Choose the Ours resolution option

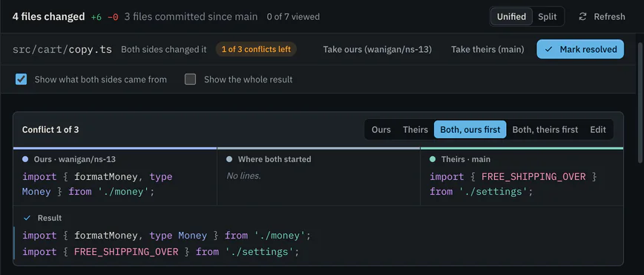click(x=381, y=129)
